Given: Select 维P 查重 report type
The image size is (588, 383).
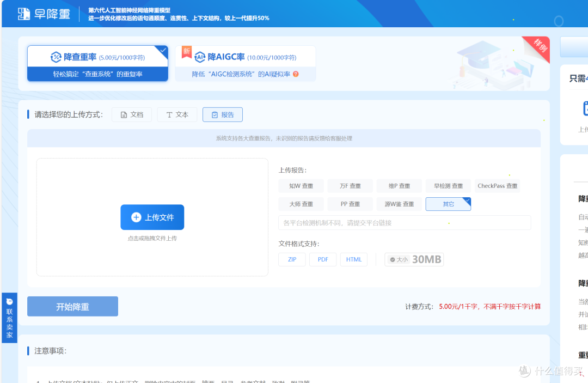Looking at the screenshot, I should click(399, 186).
